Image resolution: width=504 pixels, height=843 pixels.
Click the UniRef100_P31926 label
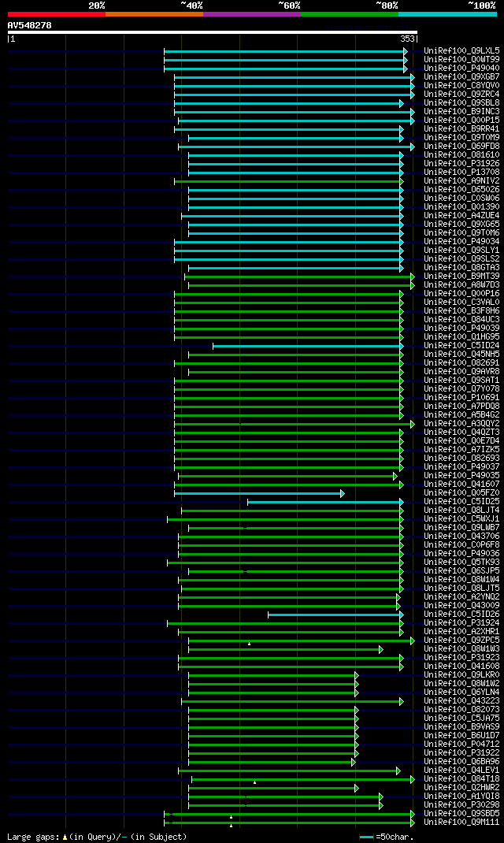tap(461, 163)
